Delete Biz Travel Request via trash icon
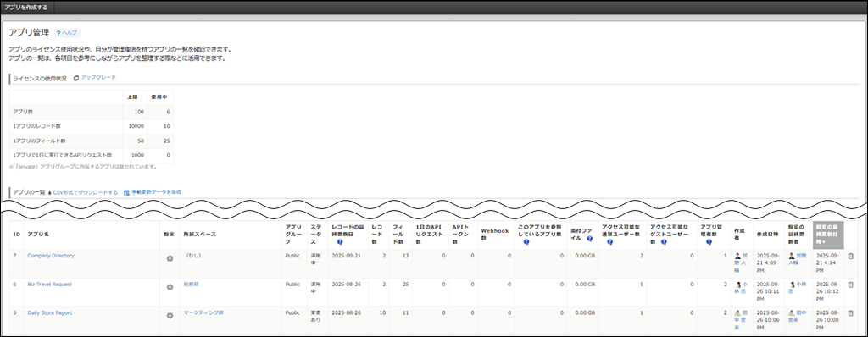Viewport: 868px width, 337px height. 851,285
